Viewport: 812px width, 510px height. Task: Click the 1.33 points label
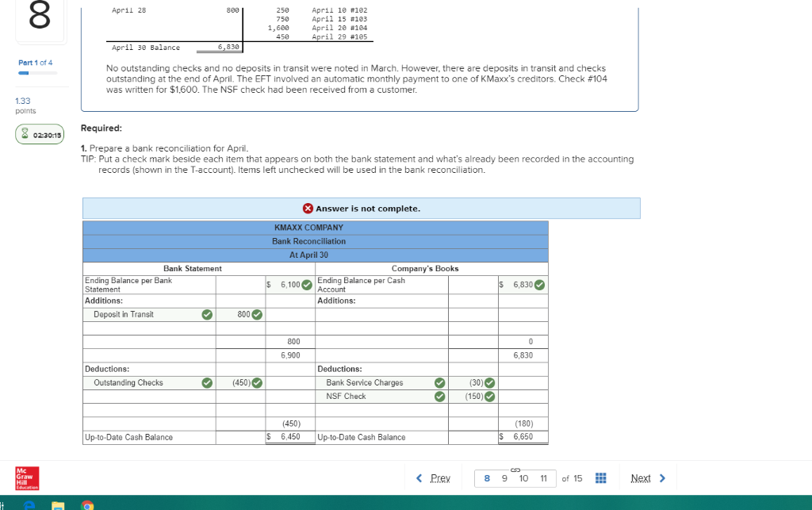point(25,105)
